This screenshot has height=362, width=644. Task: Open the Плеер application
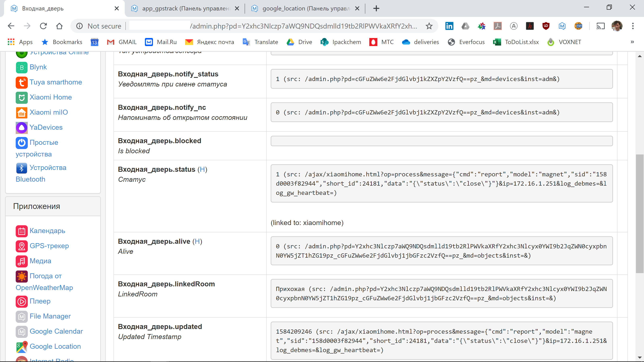pos(40,301)
